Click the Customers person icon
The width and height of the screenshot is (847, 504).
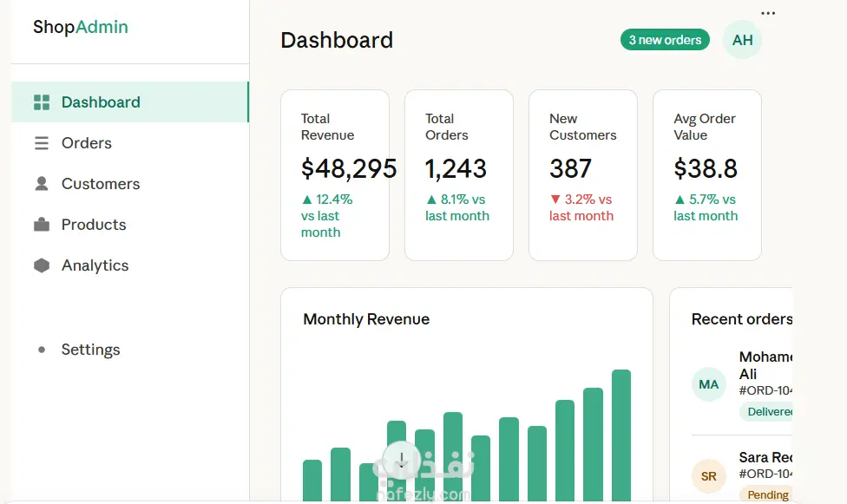42,184
